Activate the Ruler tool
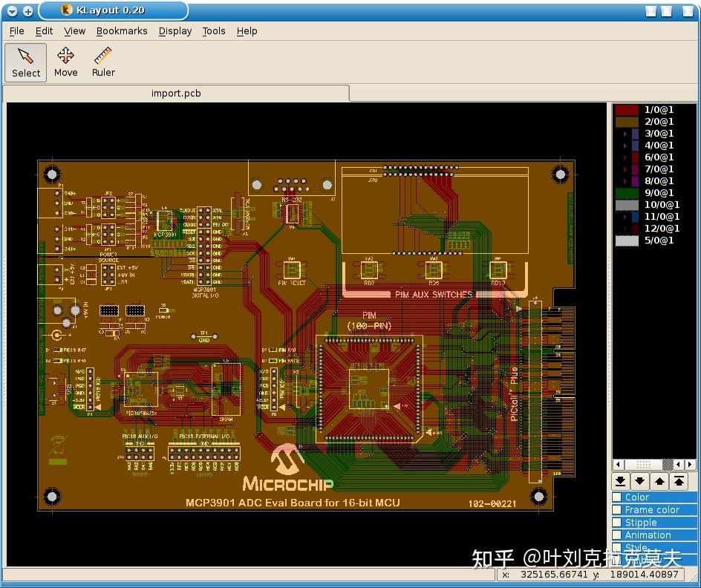 102,62
